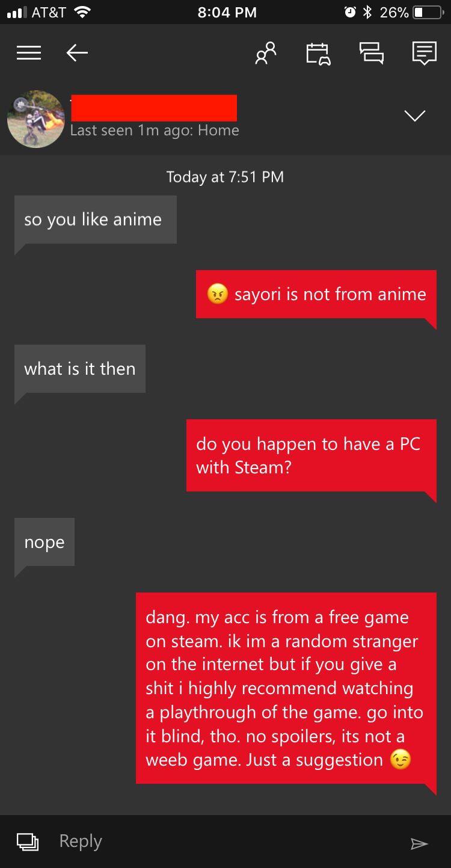Select the "PC with Steam?" message
This screenshot has width=451, height=868.
coord(311,455)
